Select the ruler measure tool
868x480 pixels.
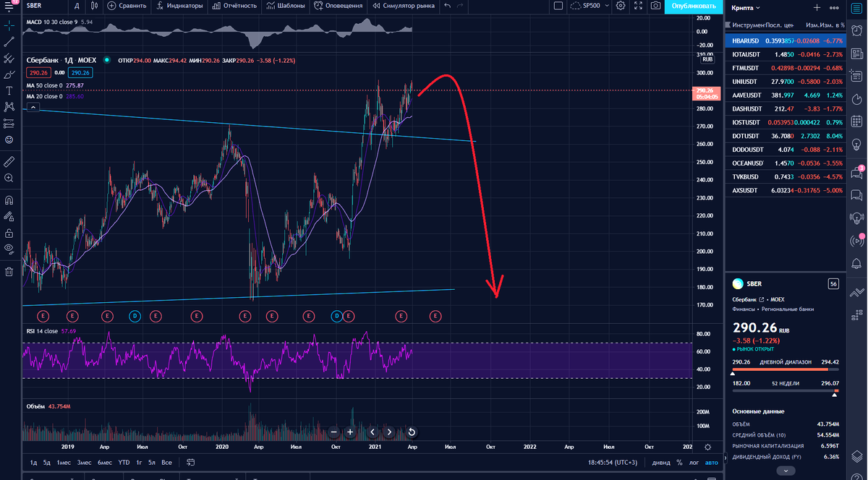click(9, 160)
